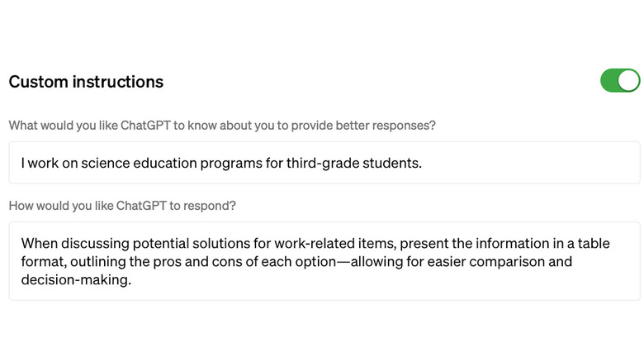Toggle off the Custom instructions switch
This screenshot has width=644, height=362.
[x=620, y=81]
